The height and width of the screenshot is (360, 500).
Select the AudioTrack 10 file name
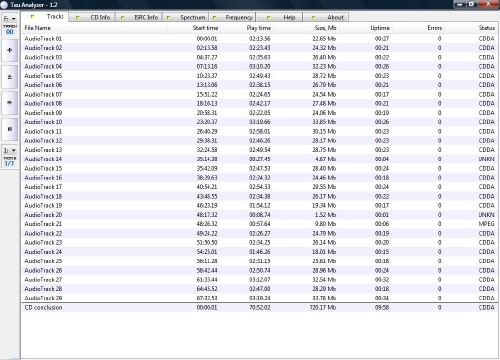point(43,122)
